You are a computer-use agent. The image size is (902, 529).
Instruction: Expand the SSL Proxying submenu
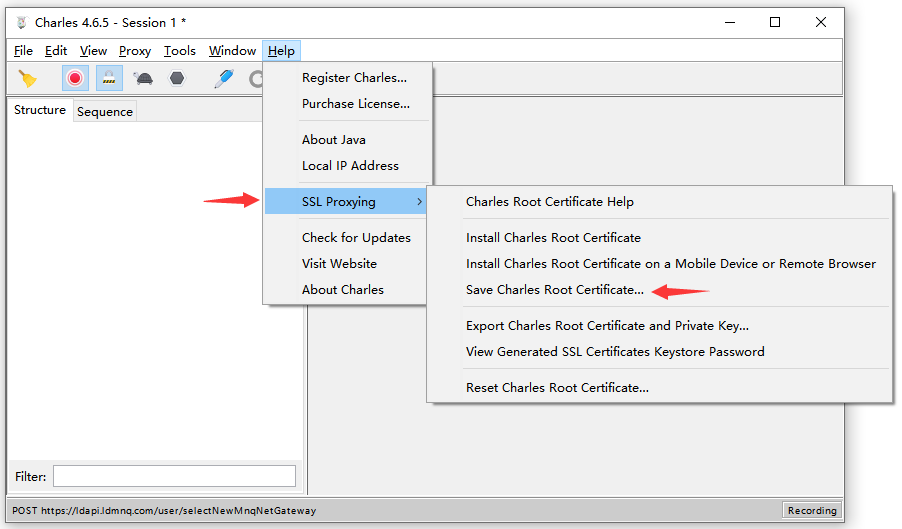346,202
